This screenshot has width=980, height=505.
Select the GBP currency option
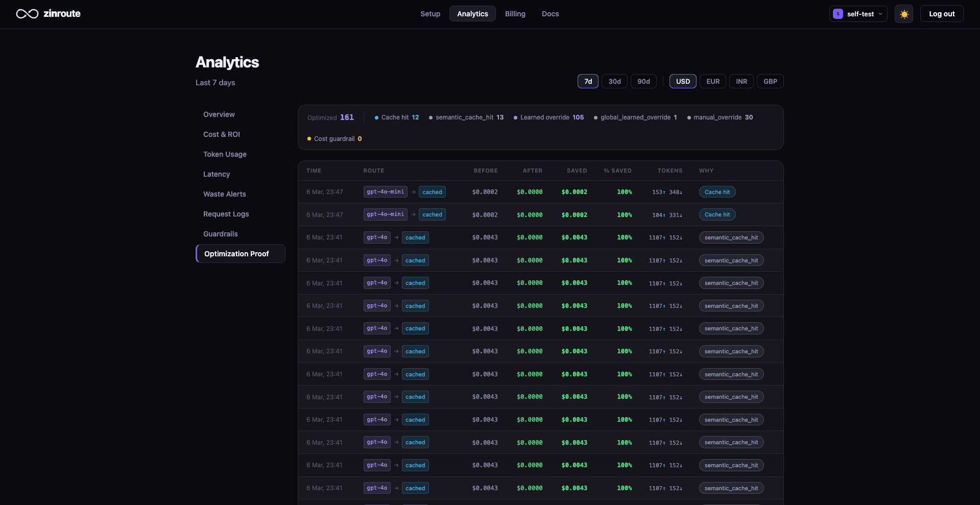tap(770, 81)
